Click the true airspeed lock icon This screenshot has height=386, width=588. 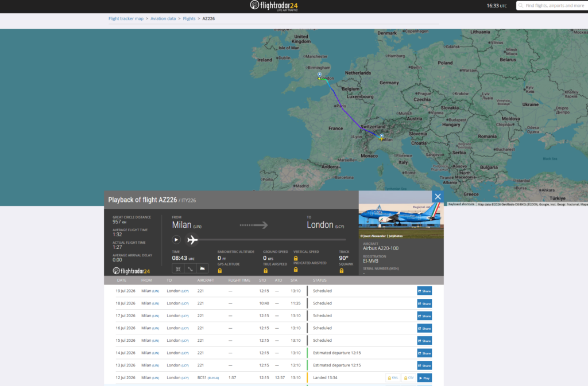[x=265, y=271]
